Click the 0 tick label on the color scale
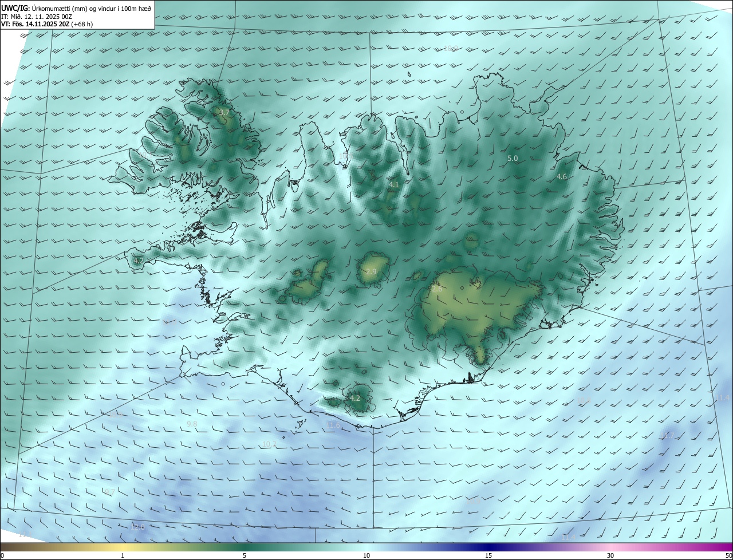This screenshot has height=560, width=733. click(x=2, y=555)
